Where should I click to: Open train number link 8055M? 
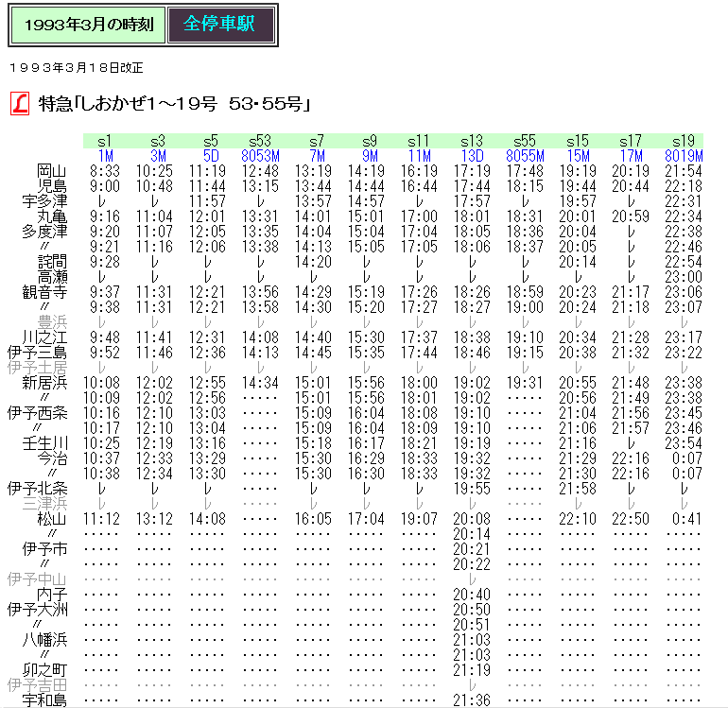[525, 156]
